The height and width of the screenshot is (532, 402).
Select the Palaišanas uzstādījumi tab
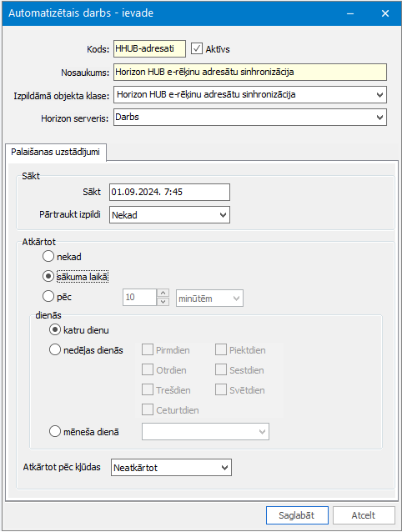[56, 152]
